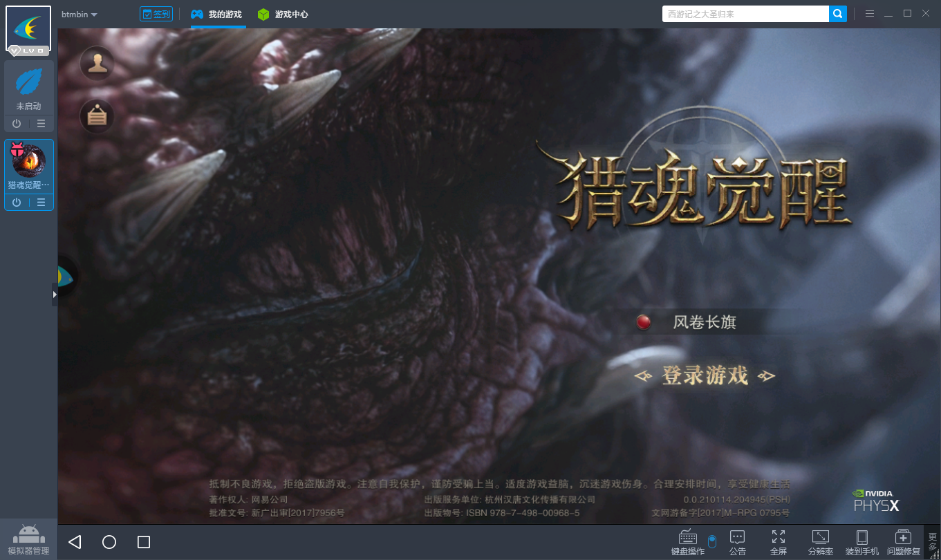Open the 游戏中心 tab

click(283, 15)
